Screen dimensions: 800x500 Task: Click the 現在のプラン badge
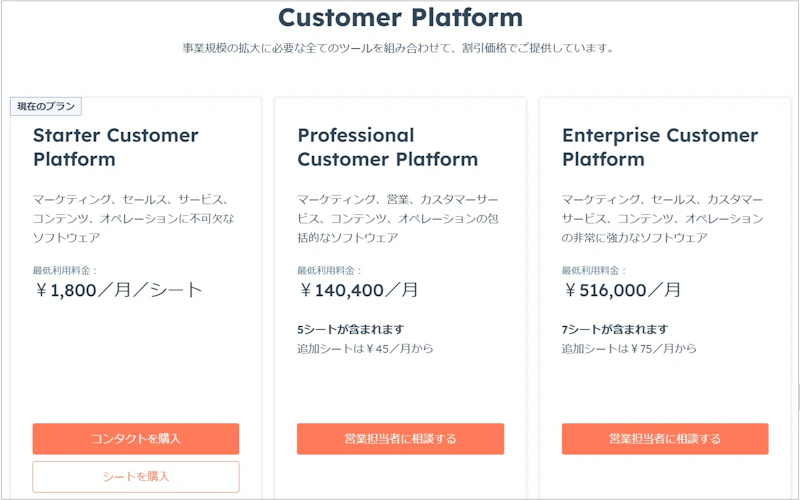[x=46, y=107]
